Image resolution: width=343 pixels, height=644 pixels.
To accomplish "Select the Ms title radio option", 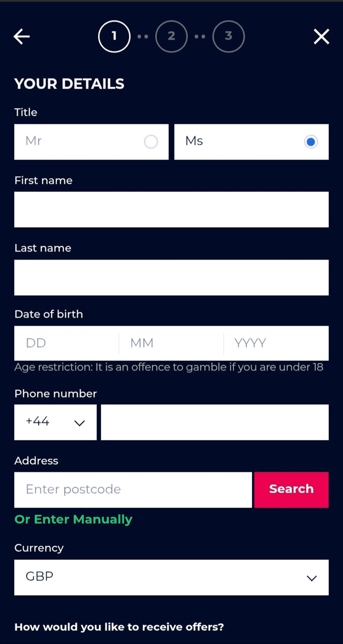I will coord(311,142).
